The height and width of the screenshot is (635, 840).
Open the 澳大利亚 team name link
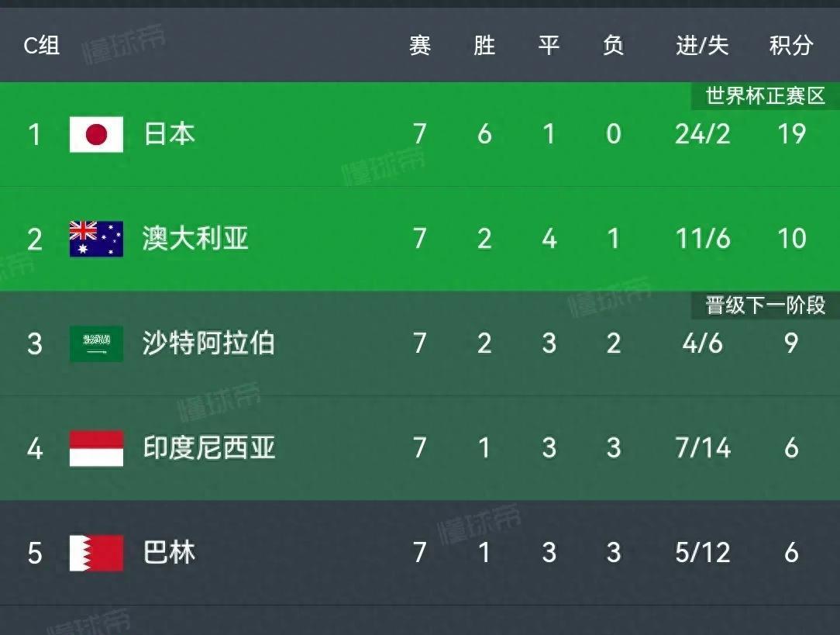(195, 239)
